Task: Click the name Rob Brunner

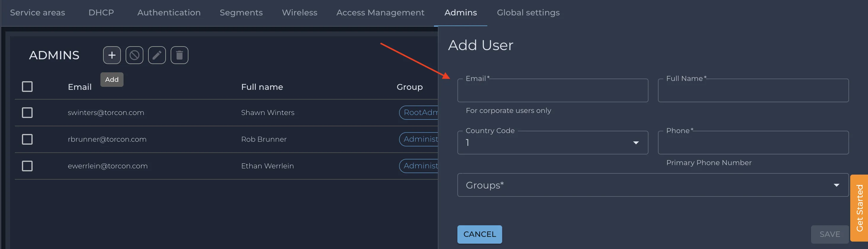Action: (264, 139)
